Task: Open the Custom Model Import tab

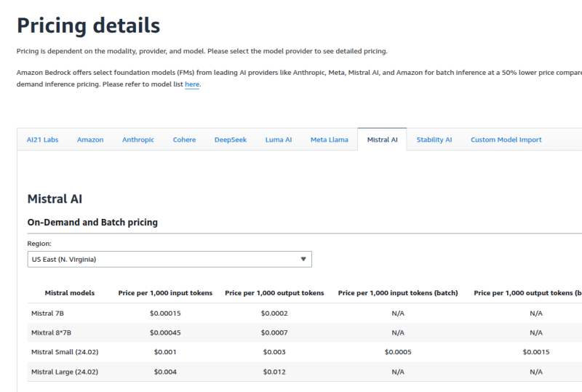Action: [506, 140]
